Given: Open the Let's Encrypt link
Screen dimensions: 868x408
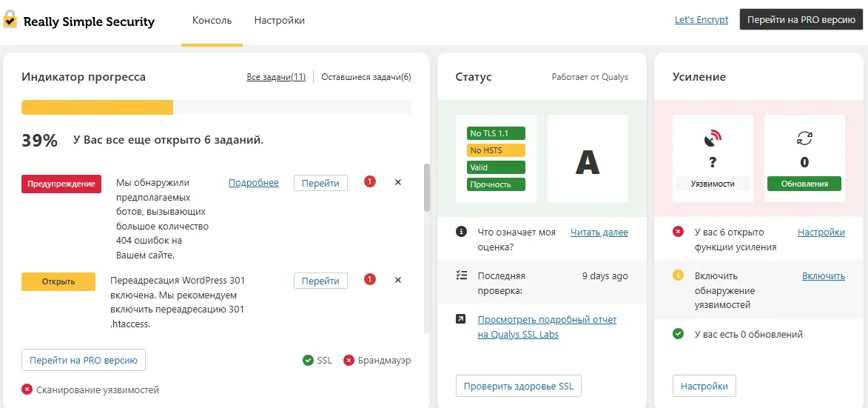Looking at the screenshot, I should (x=701, y=20).
